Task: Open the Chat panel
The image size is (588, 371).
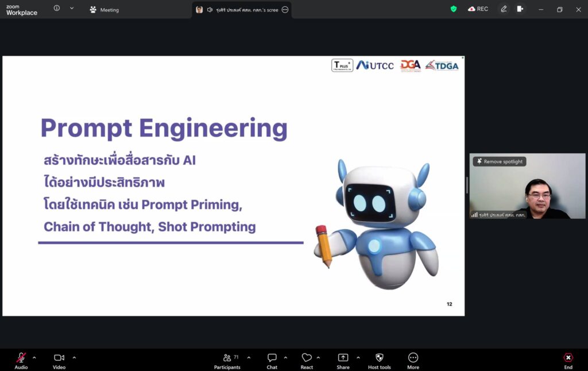Action: click(x=272, y=358)
